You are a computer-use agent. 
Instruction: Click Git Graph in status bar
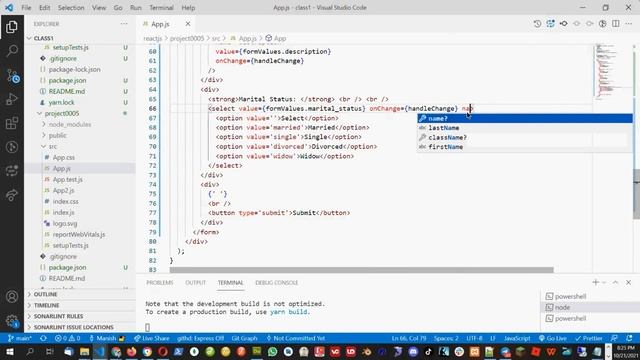click(244, 338)
